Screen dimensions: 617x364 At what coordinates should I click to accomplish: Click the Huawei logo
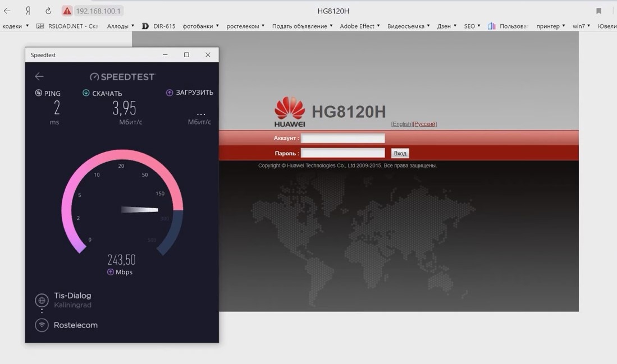[290, 112]
